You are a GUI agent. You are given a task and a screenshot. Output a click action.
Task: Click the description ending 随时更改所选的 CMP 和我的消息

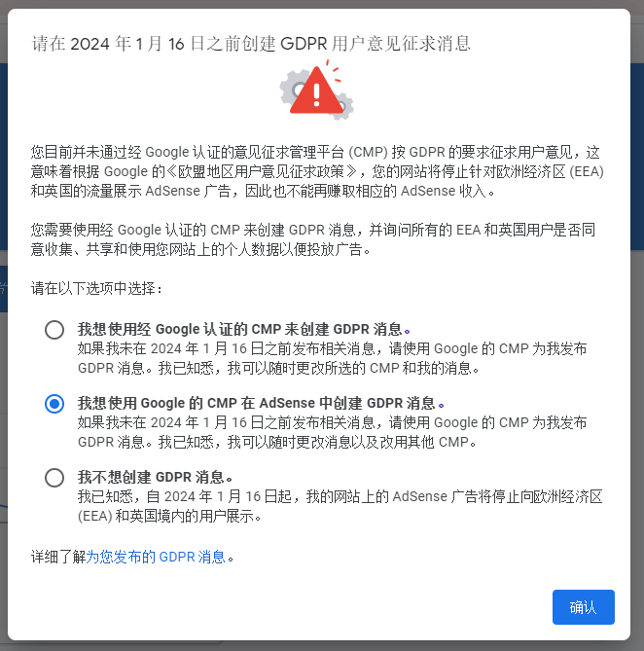coord(332,358)
